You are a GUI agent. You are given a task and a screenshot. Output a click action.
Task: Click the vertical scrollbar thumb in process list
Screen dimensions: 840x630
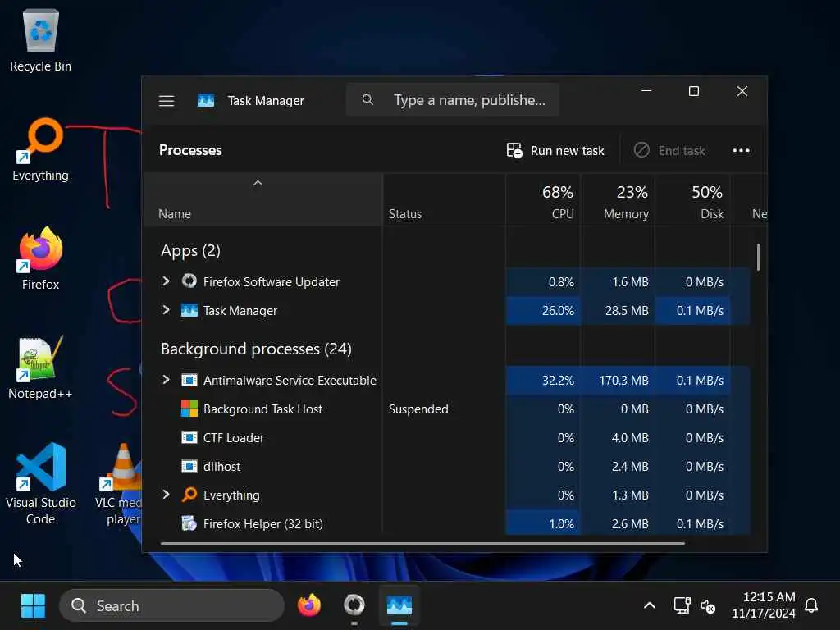758,257
